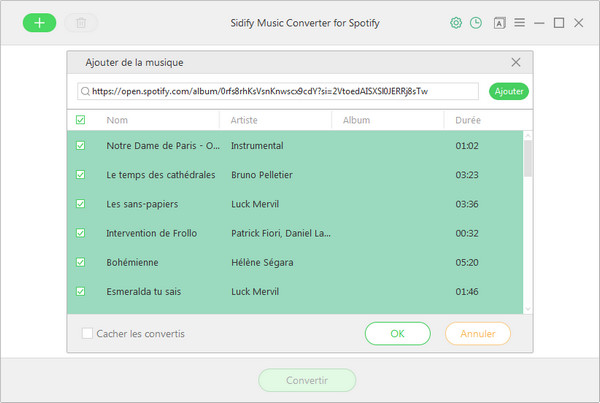Sort tracks by 'Nom' column header
Screen dimensions: 600x403
point(117,120)
